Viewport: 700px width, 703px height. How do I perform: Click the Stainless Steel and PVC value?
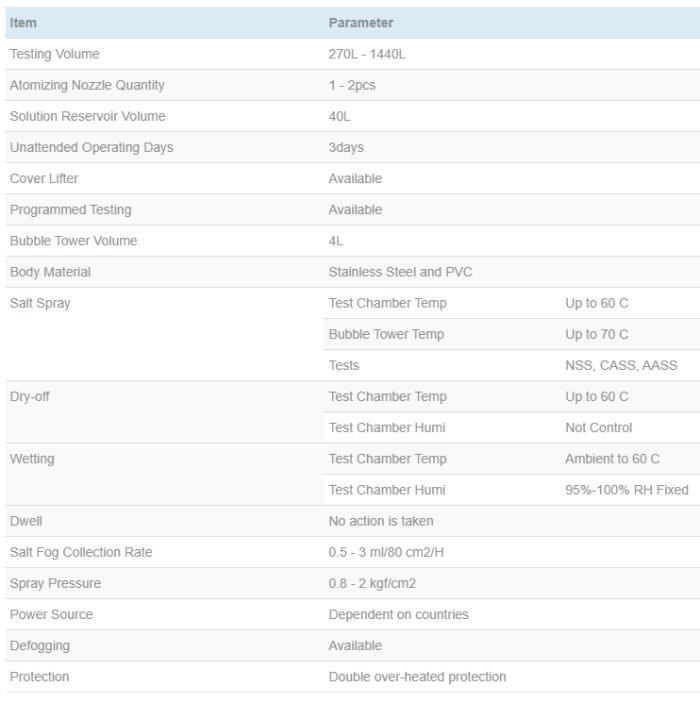click(400, 271)
